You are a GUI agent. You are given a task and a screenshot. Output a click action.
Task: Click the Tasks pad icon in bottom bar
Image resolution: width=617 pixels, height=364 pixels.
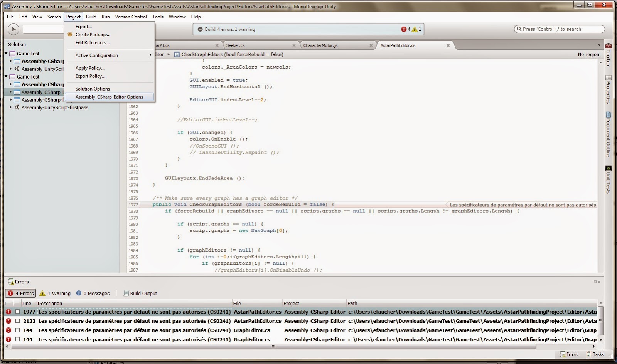point(589,354)
